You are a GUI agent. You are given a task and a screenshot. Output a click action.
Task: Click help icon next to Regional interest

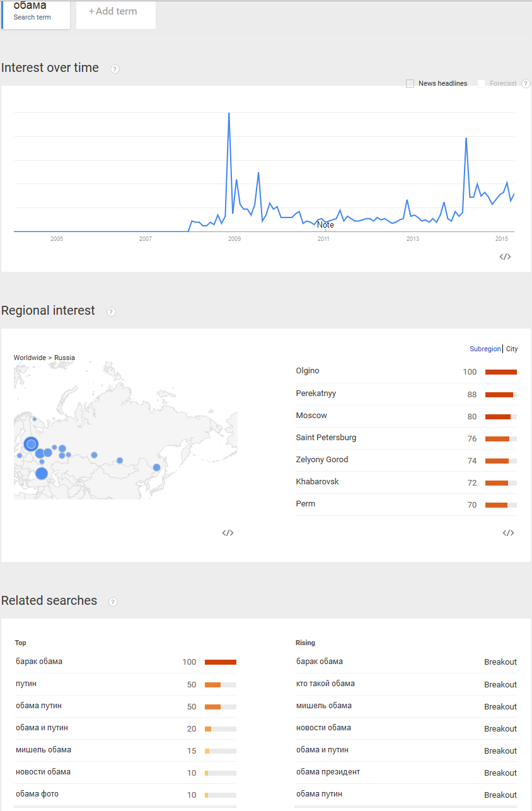point(111,312)
